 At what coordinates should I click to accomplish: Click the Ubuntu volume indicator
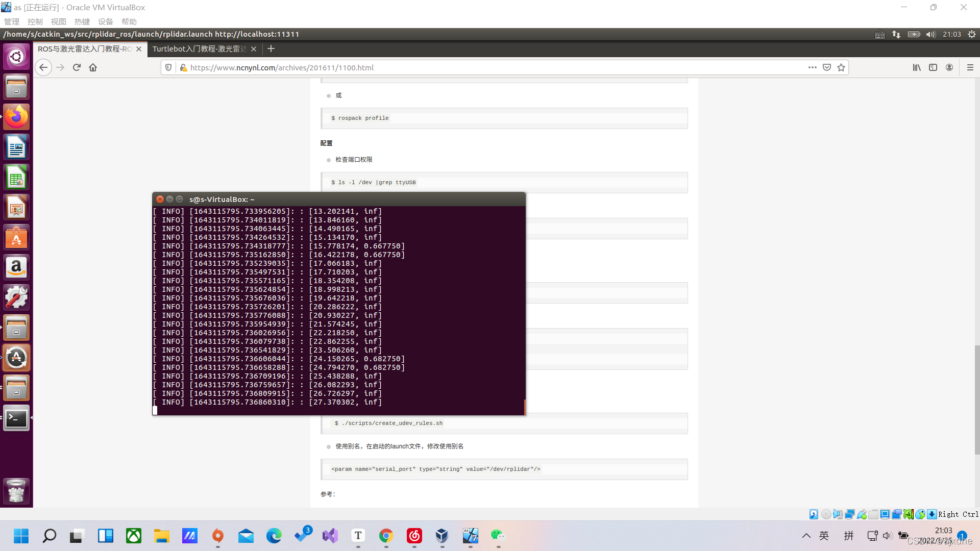coord(930,34)
